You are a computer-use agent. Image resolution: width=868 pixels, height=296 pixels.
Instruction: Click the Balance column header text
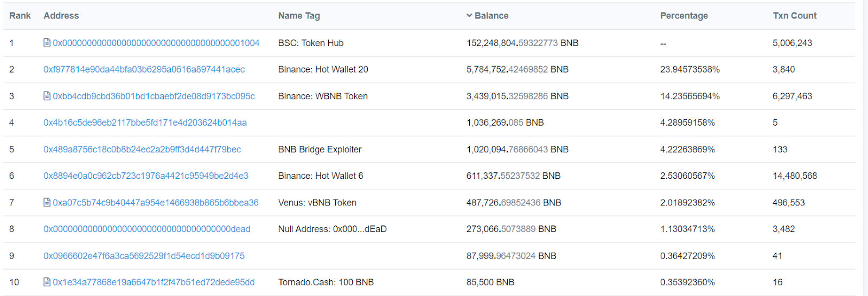(492, 16)
